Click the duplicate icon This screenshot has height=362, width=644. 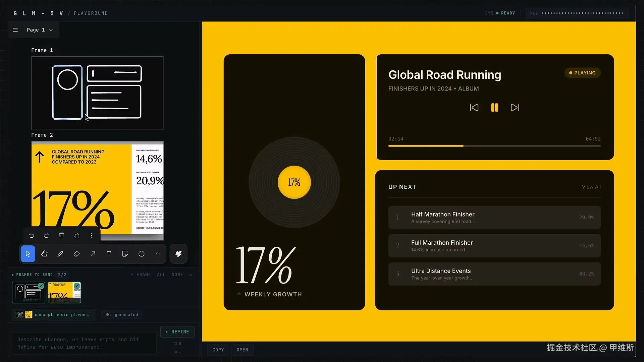coord(76,236)
